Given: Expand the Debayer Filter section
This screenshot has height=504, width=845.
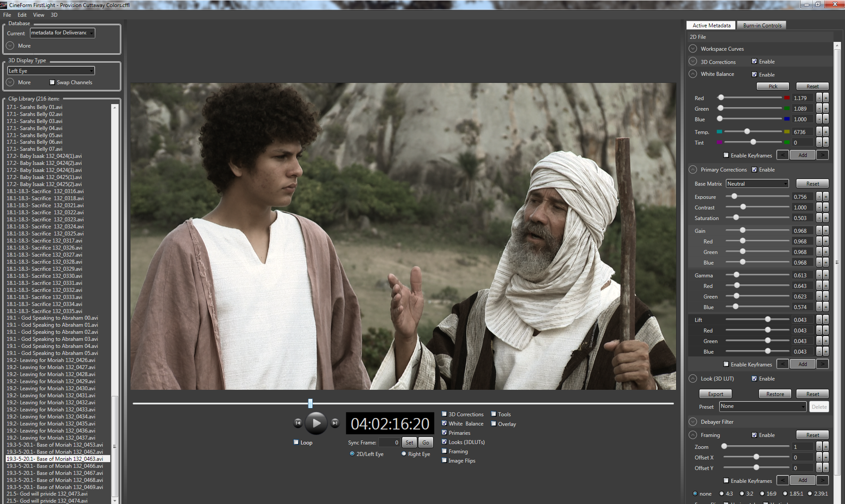Looking at the screenshot, I should (693, 422).
